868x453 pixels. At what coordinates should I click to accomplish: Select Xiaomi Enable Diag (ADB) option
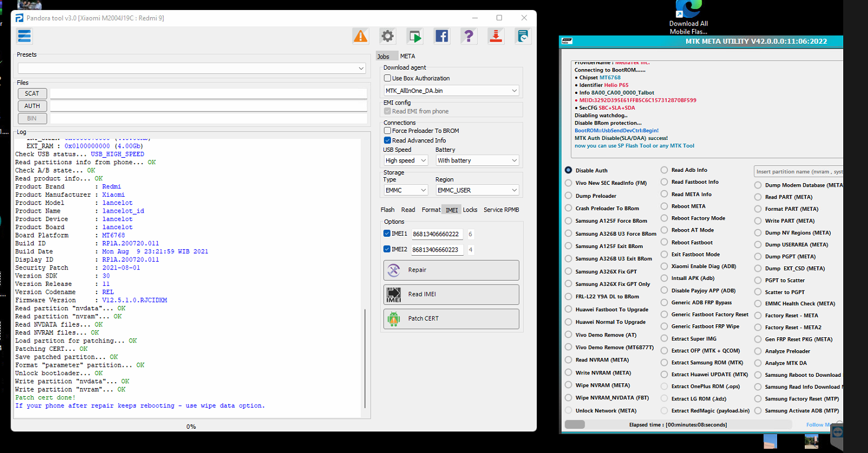pos(664,266)
